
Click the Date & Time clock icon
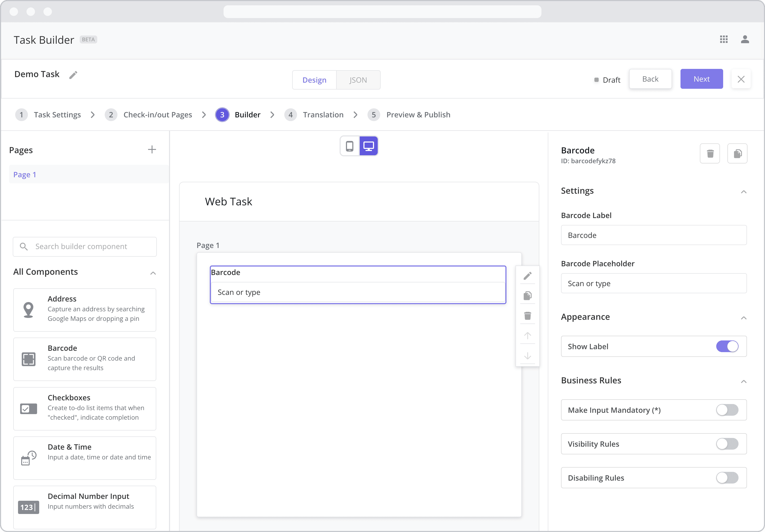(x=28, y=458)
